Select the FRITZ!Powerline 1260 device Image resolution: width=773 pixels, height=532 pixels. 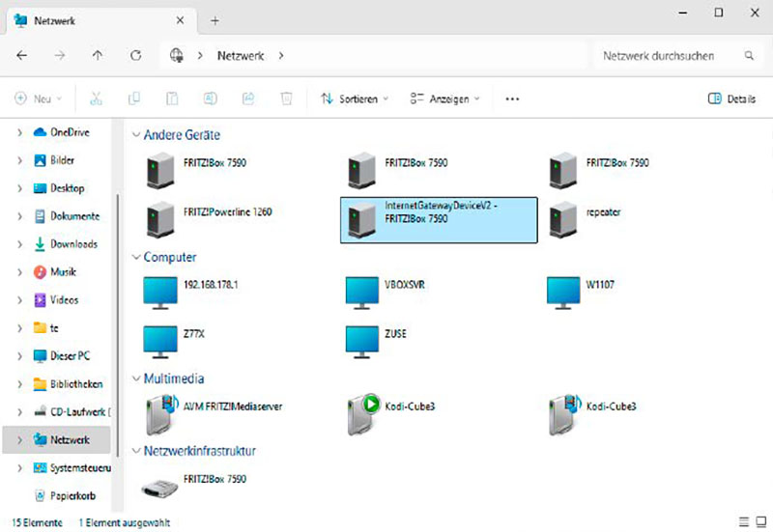[x=210, y=219]
